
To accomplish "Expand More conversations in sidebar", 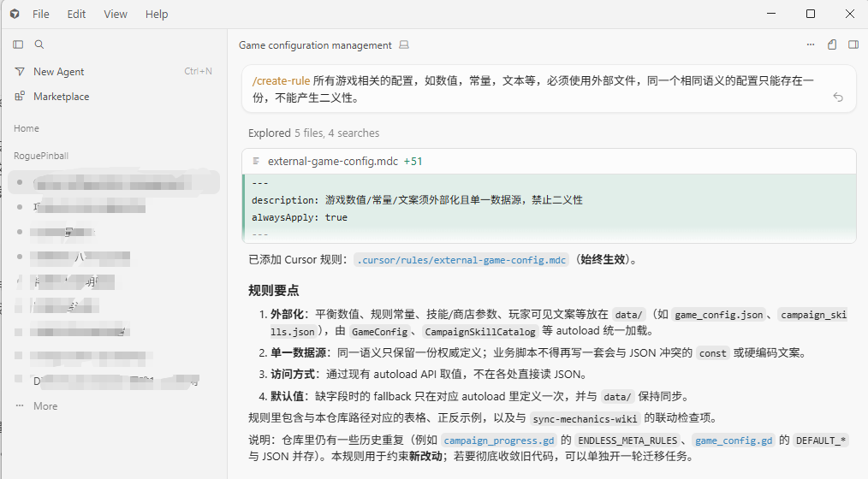I will (x=45, y=406).
